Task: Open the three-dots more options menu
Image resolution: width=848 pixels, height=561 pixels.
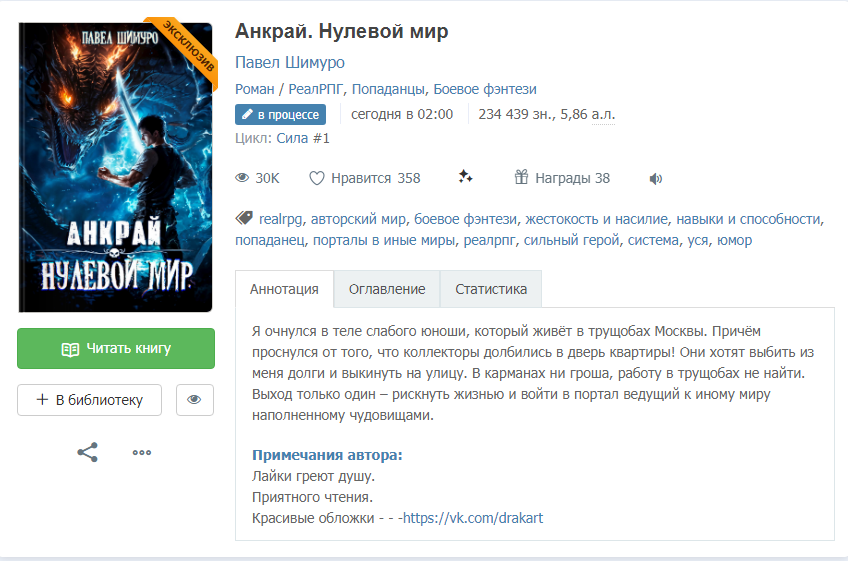Action: (142, 452)
